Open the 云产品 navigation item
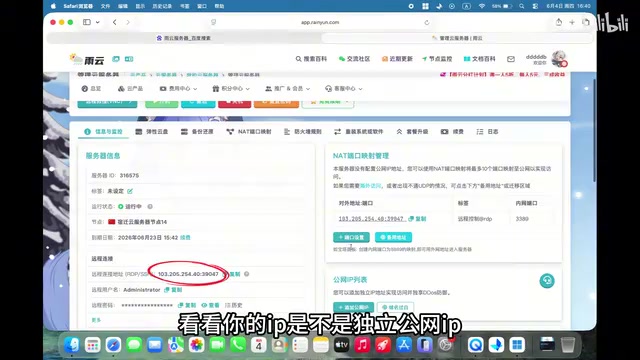 (x=131, y=89)
